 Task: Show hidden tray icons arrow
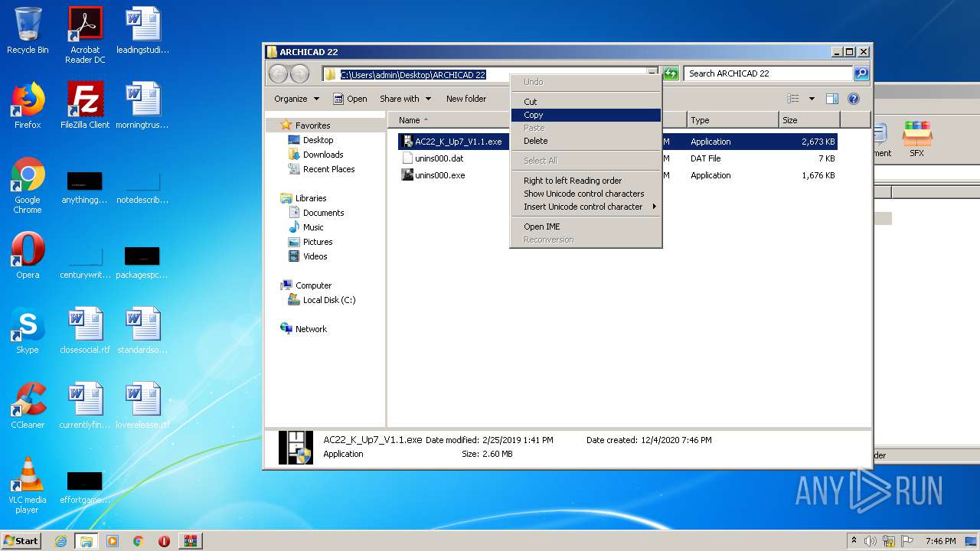pyautogui.click(x=854, y=541)
